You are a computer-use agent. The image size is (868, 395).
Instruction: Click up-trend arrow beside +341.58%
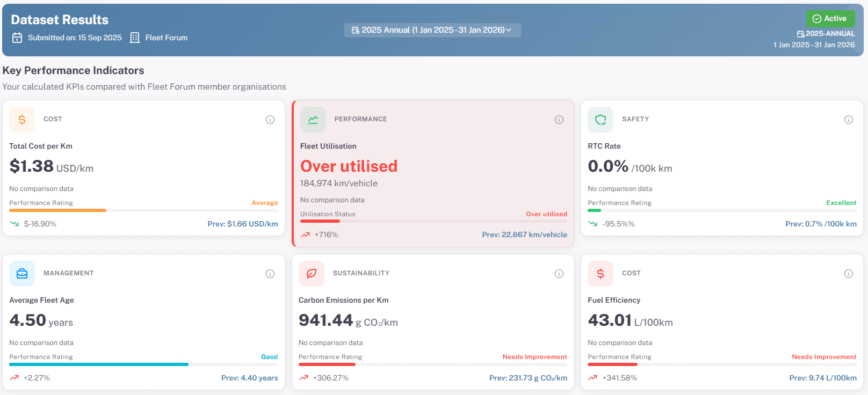pos(592,378)
